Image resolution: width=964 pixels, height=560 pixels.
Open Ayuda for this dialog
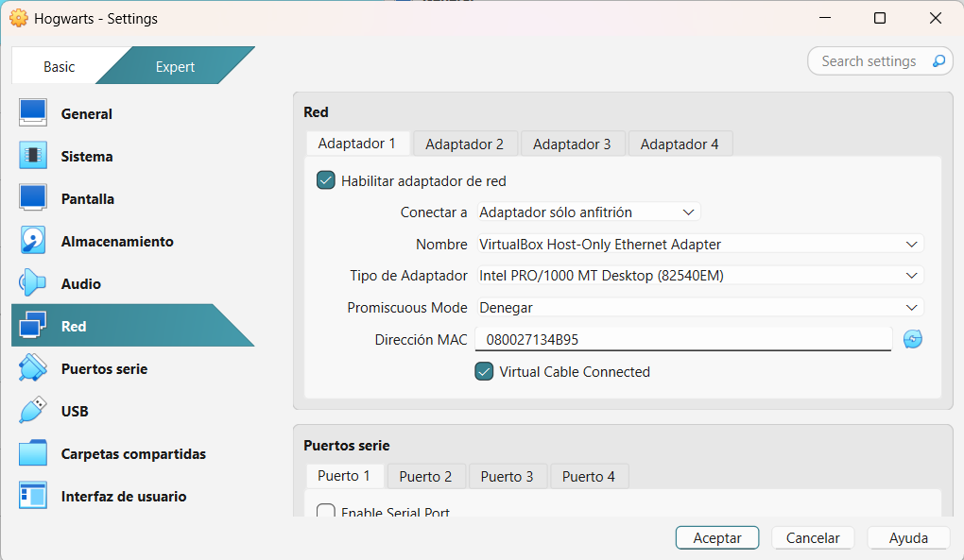tap(907, 537)
